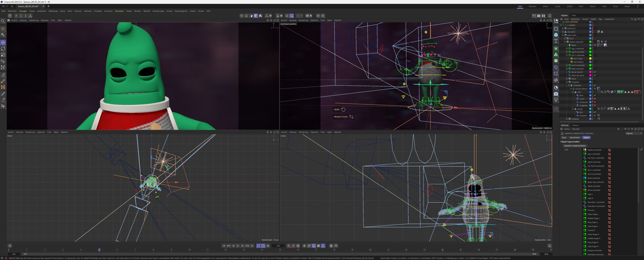Click the Camera object icon
This screenshot has width=644, height=260.
[556, 94]
